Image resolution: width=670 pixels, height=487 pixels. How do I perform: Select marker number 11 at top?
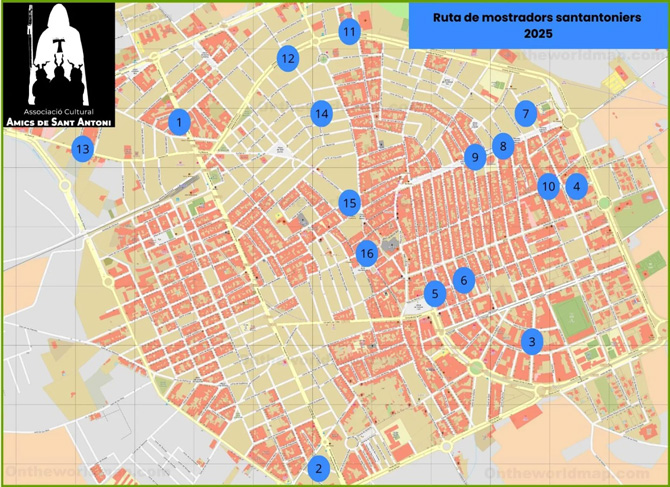tap(349, 31)
